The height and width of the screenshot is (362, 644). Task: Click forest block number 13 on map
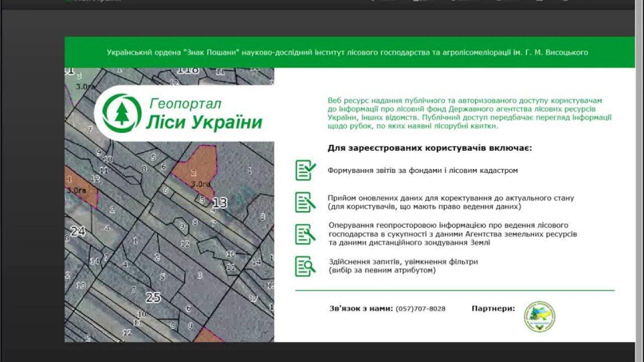tap(220, 203)
